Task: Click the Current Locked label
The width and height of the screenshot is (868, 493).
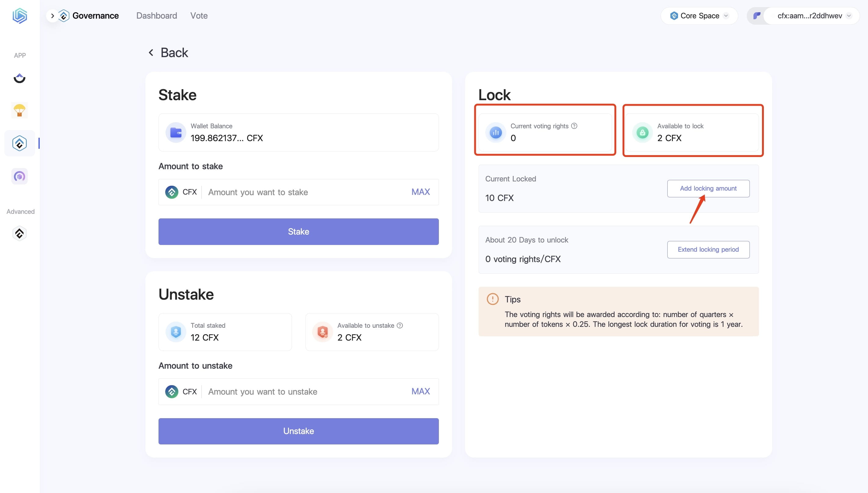Action: coord(511,179)
